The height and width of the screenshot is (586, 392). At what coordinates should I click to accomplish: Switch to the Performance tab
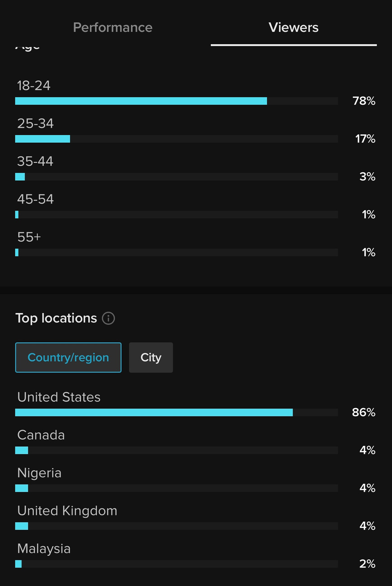pos(113,27)
